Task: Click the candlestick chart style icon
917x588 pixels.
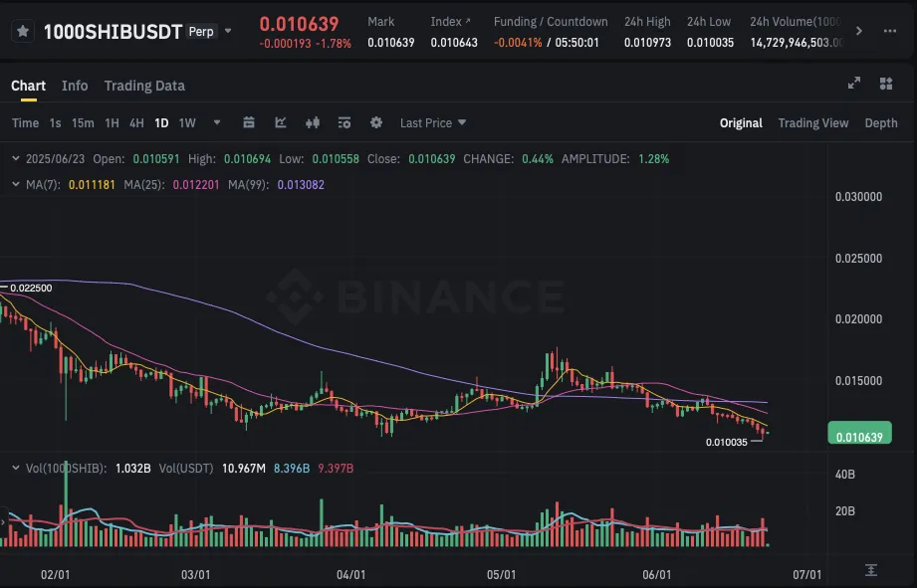Action: pyautogui.click(x=313, y=123)
